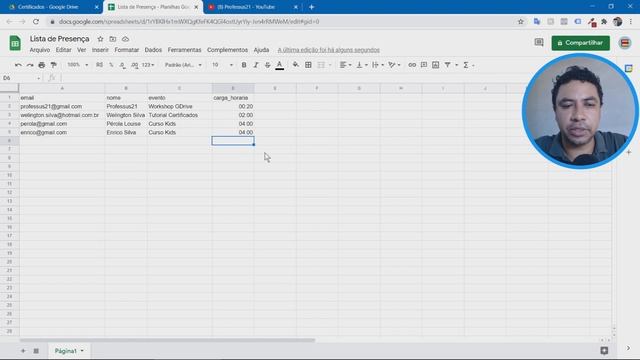Open the Formatar menu
The image size is (640, 360).
tap(127, 50)
